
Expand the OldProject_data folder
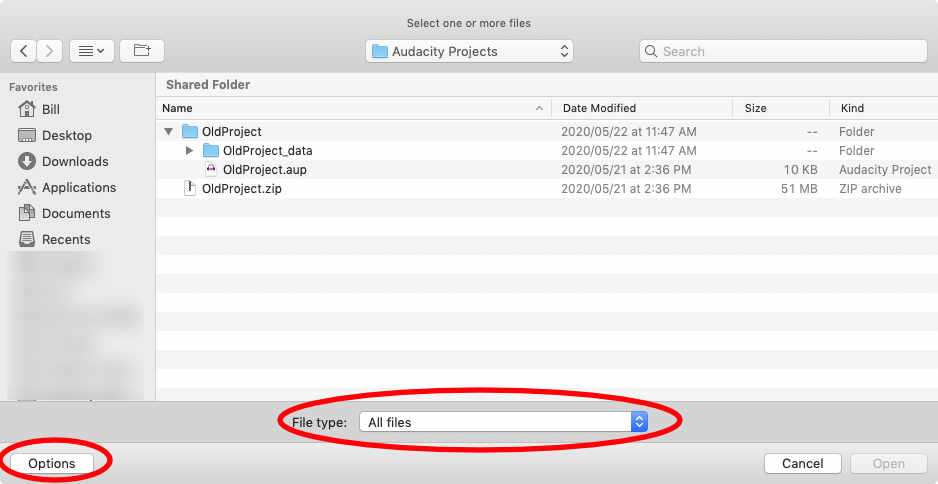(x=189, y=151)
